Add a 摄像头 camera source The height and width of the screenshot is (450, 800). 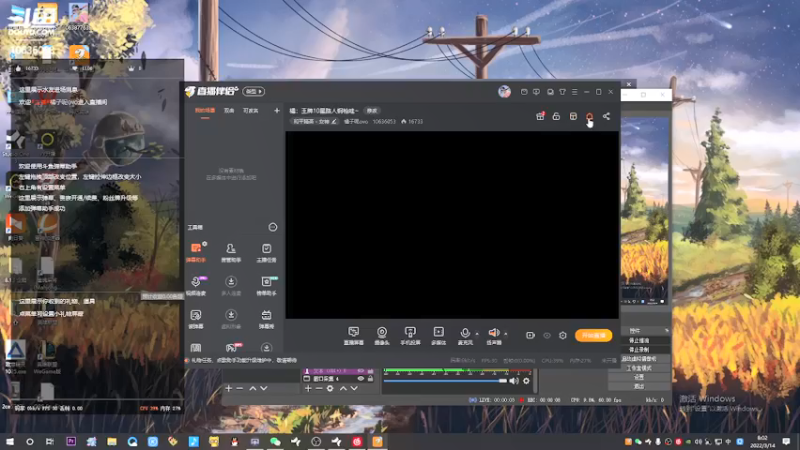pos(382,336)
